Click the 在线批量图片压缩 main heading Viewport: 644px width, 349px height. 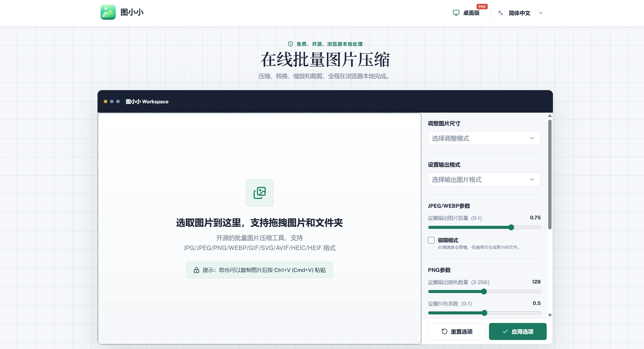pos(325,60)
